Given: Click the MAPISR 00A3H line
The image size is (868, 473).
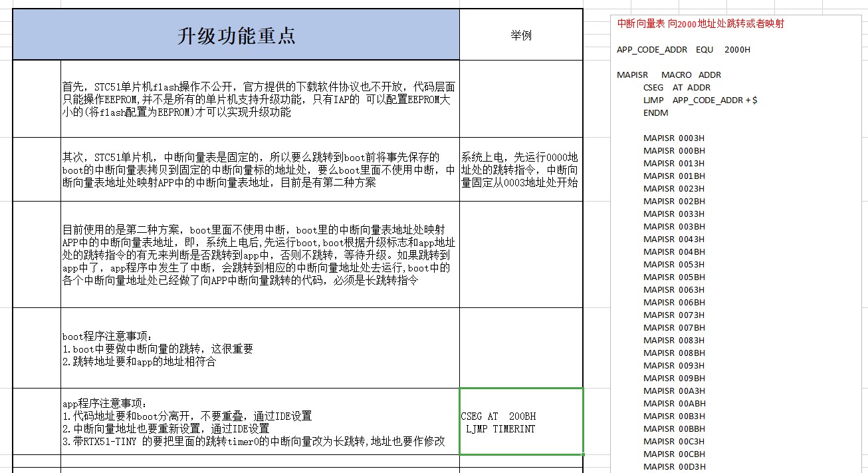Looking at the screenshot, I should [674, 391].
